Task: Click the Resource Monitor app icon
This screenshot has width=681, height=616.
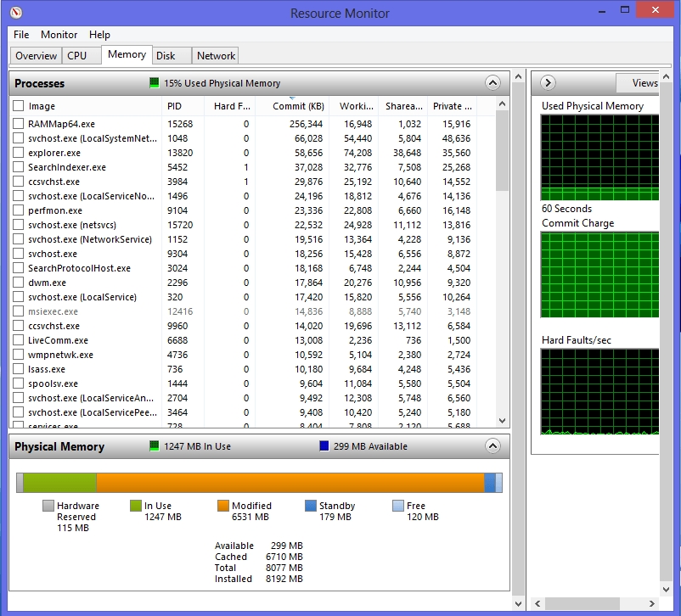Action: [15, 13]
